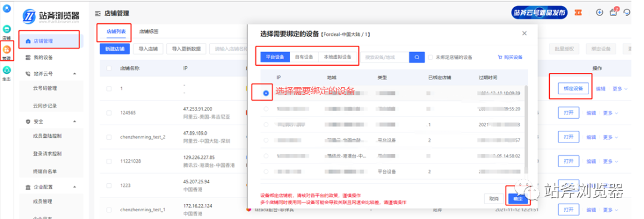Click the 导入更新数据 button
This screenshot has height=219, width=644.
point(187,49)
